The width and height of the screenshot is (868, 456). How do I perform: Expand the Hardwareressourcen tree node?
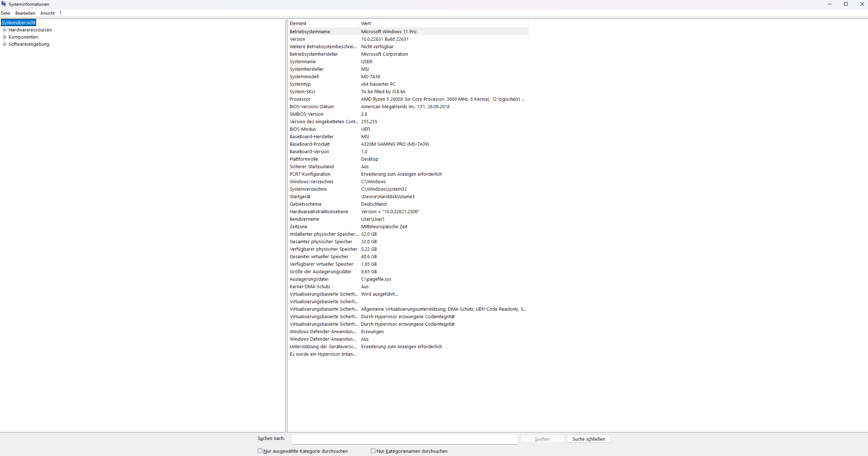point(5,30)
